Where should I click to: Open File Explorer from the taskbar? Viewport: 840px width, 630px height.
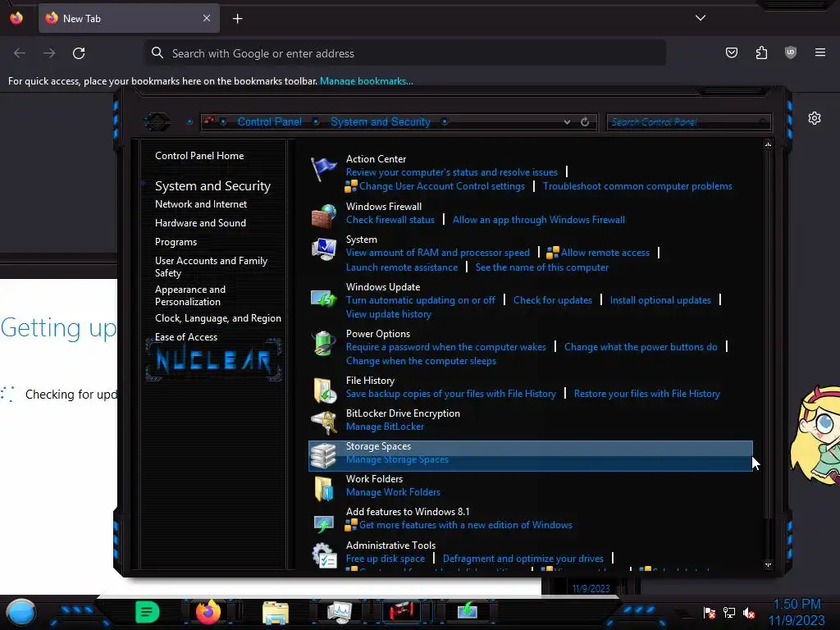click(276, 612)
